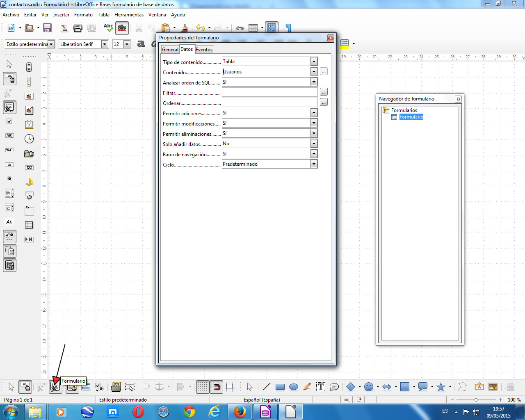Image resolution: width=525 pixels, height=420 pixels.
Task: Select the Combo Box control tool
Action: [9, 208]
